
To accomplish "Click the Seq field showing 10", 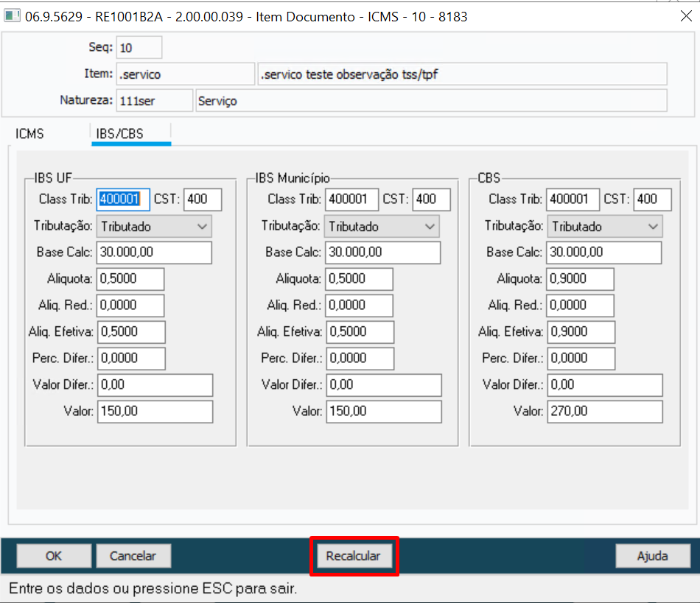I will pos(139,48).
